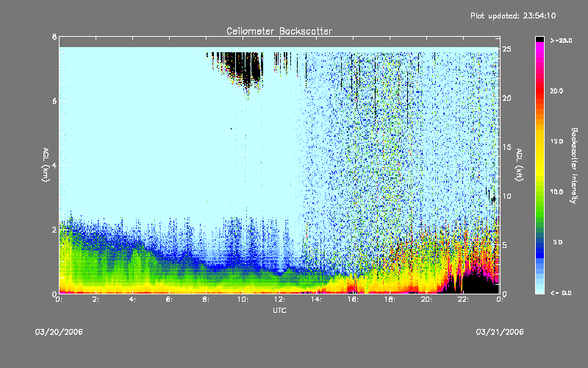
Task: Pick the red 20.0 colorbar level
Action: point(539,92)
